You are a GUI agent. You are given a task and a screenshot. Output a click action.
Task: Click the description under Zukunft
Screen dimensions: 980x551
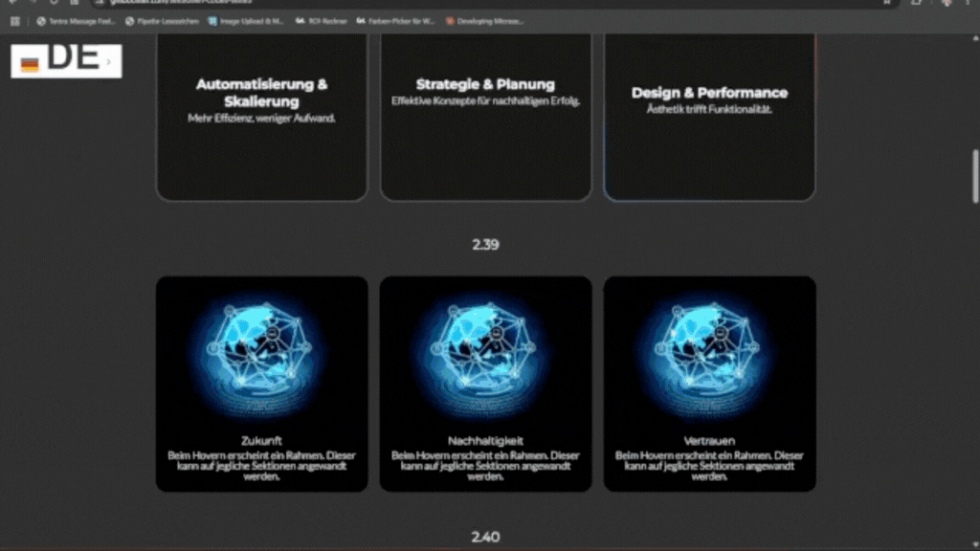261,466
